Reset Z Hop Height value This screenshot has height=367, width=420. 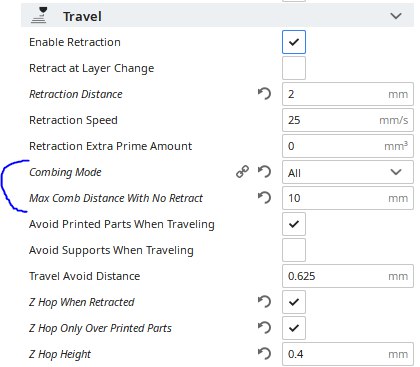click(x=264, y=354)
